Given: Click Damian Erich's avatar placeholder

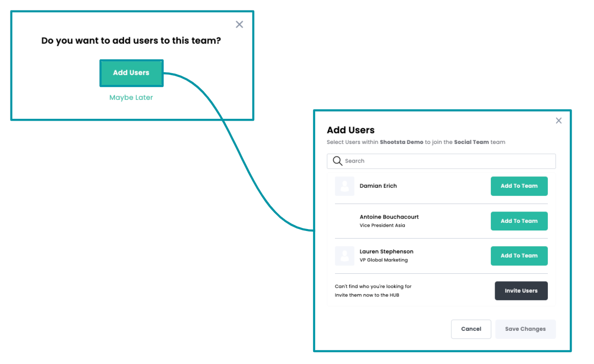Looking at the screenshot, I should pyautogui.click(x=345, y=186).
